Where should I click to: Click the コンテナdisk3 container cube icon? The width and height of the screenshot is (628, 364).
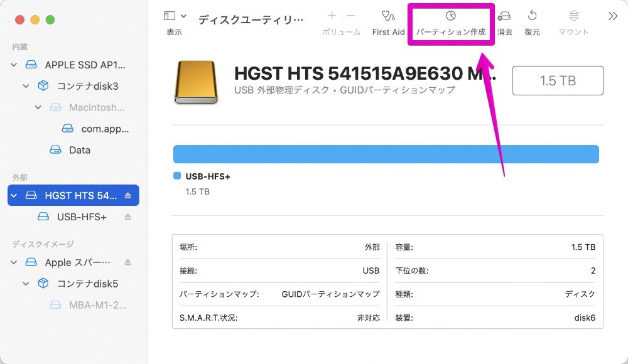coord(43,86)
